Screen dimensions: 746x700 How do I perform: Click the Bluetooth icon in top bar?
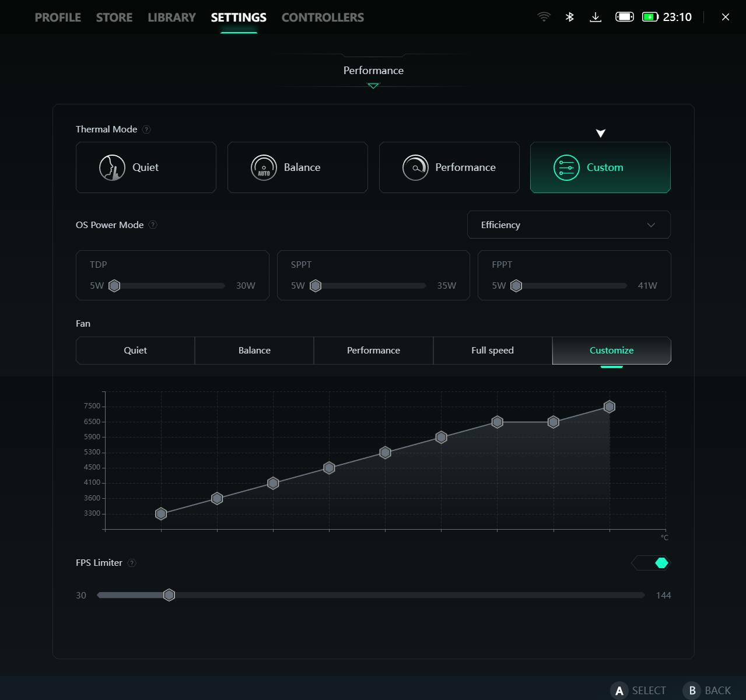point(570,17)
